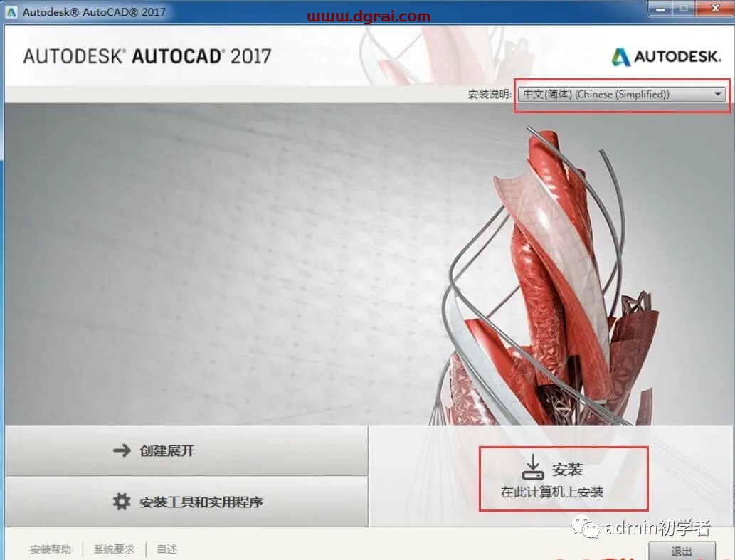
Task: Click the 创建展开 (Create Deployment) button
Action: coord(186,450)
